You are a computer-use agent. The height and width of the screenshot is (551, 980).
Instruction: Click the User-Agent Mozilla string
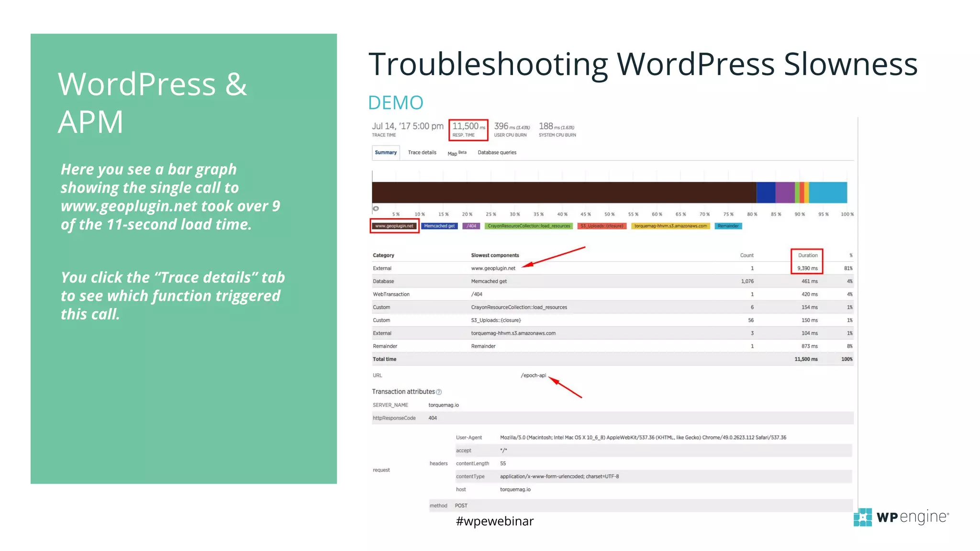tap(643, 438)
